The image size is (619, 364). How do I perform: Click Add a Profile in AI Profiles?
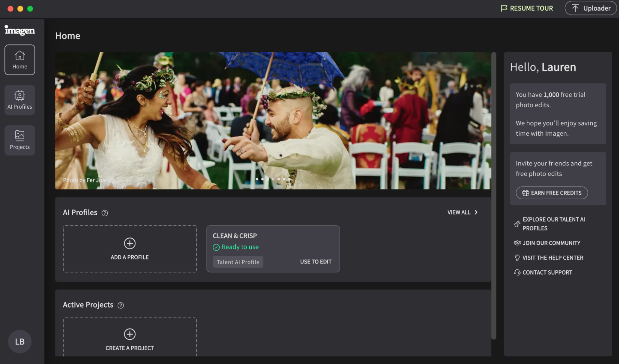click(129, 249)
